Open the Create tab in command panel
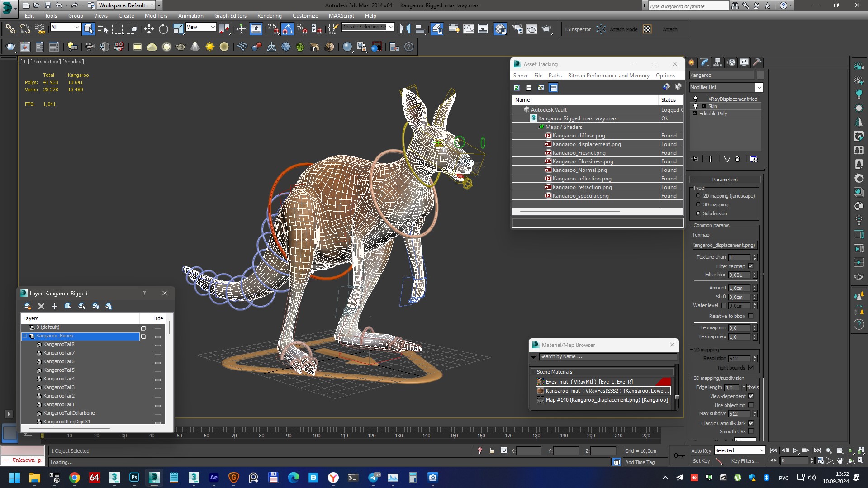 [692, 62]
